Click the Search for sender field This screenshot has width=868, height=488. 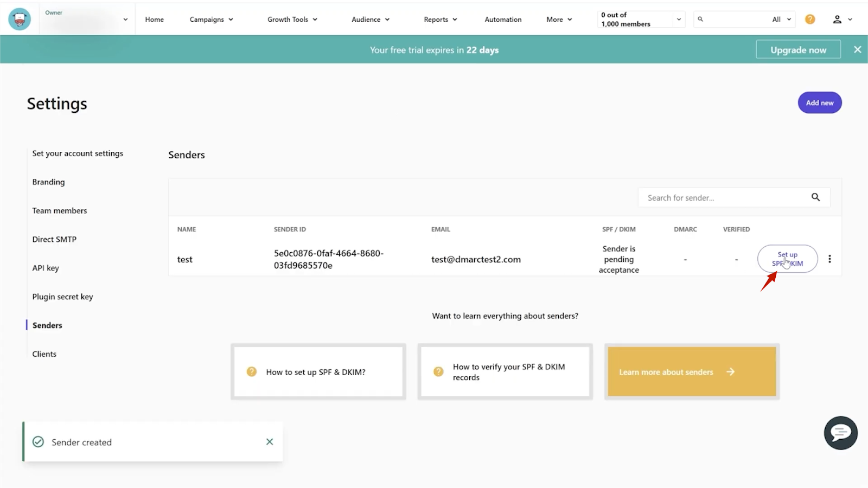click(724, 198)
